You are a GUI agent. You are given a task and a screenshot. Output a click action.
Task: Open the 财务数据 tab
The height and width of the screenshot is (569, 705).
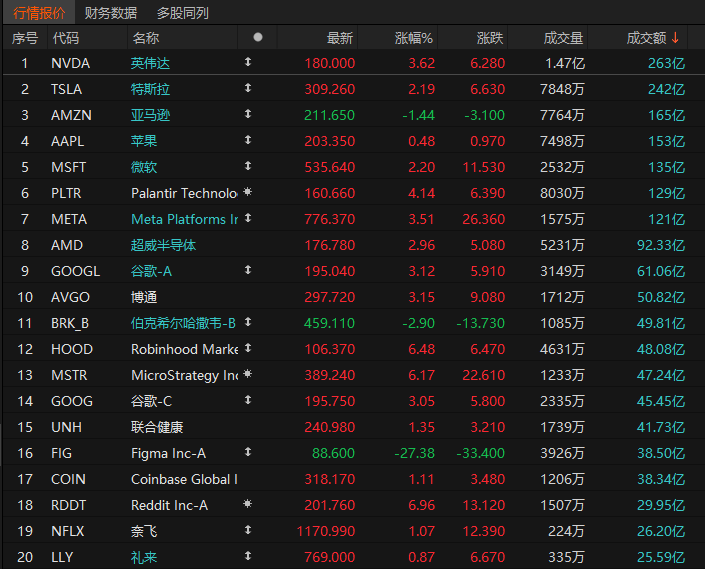111,13
